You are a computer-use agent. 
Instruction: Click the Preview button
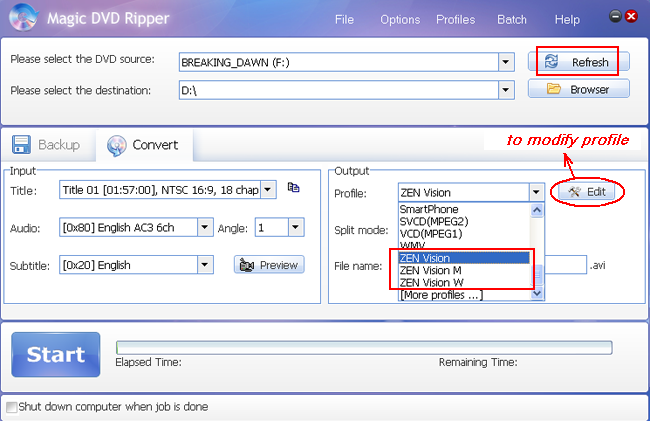tap(269, 265)
